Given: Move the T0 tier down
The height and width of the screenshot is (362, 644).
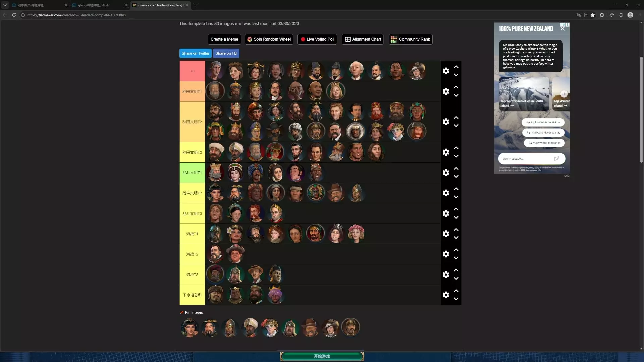Looking at the screenshot, I should pos(456,75).
